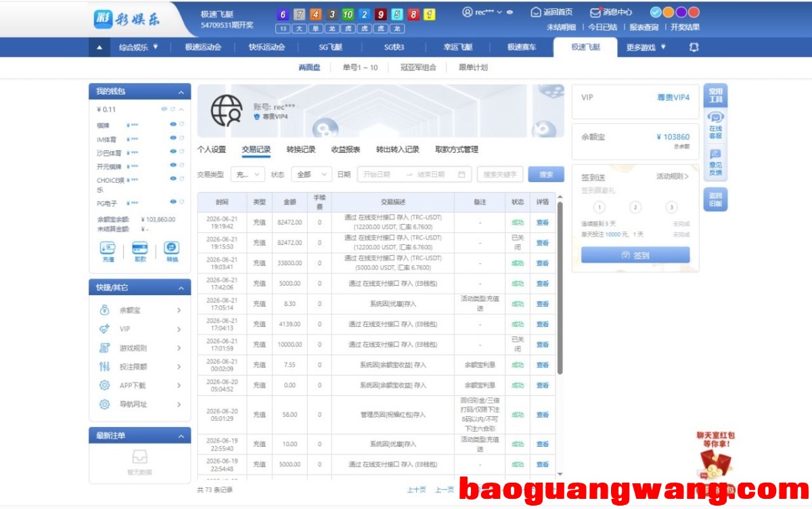Open the 状态 全部 dropdown

point(311,175)
